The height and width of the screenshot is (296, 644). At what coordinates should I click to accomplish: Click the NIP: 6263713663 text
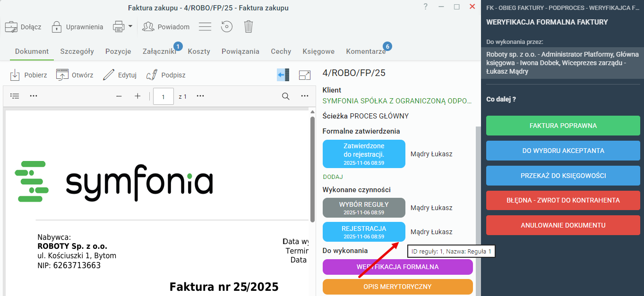[x=69, y=265]
